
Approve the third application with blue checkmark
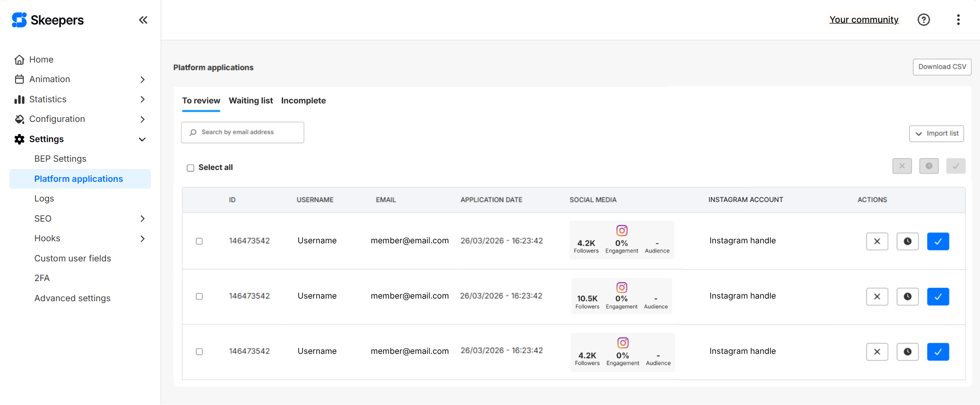tap(938, 352)
